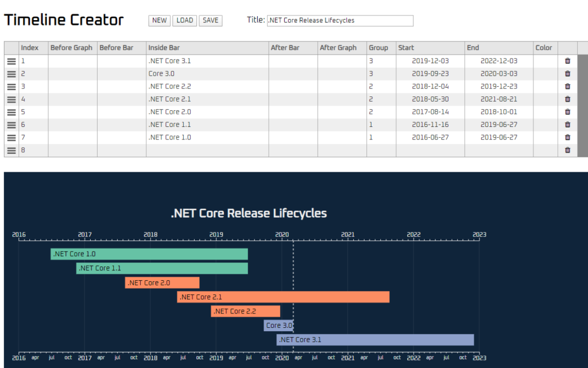Click Inside Bar cell of empty row 8

coord(207,150)
